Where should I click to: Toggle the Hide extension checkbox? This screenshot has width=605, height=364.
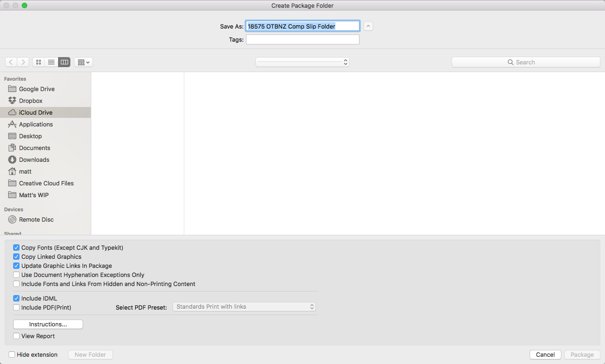click(12, 354)
